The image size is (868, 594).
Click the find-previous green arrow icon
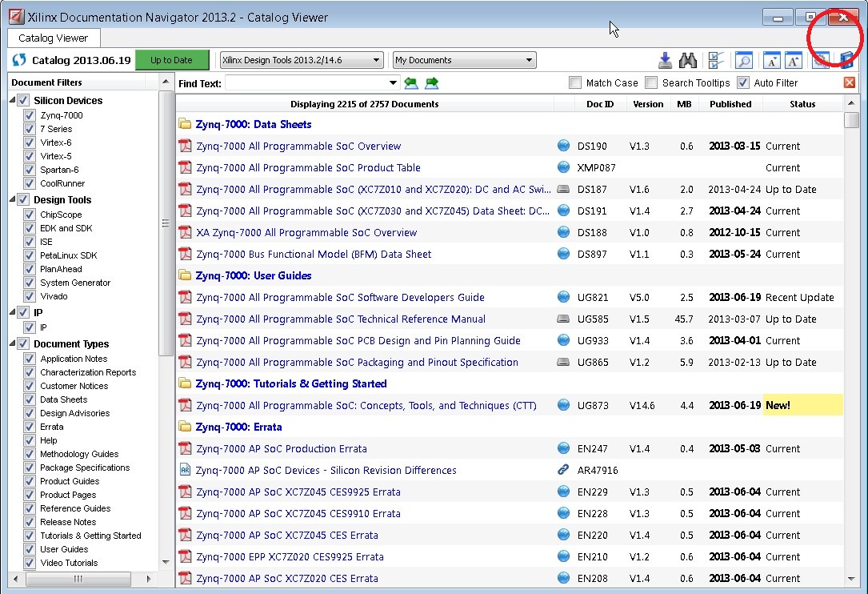(410, 82)
